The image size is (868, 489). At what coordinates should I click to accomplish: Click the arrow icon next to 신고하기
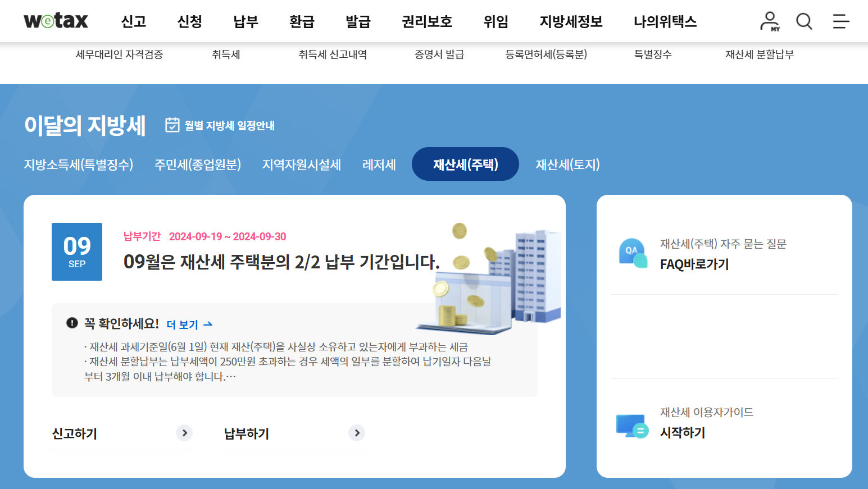[184, 433]
